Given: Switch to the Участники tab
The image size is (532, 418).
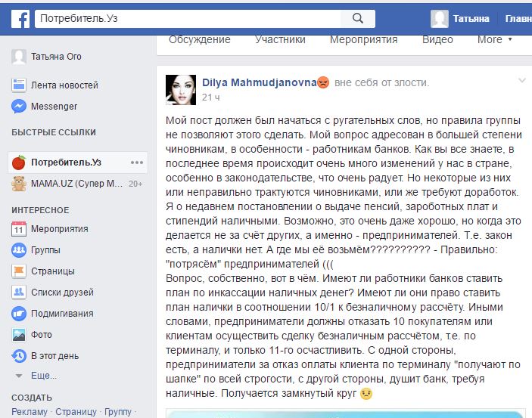Looking at the screenshot, I should tap(280, 39).
